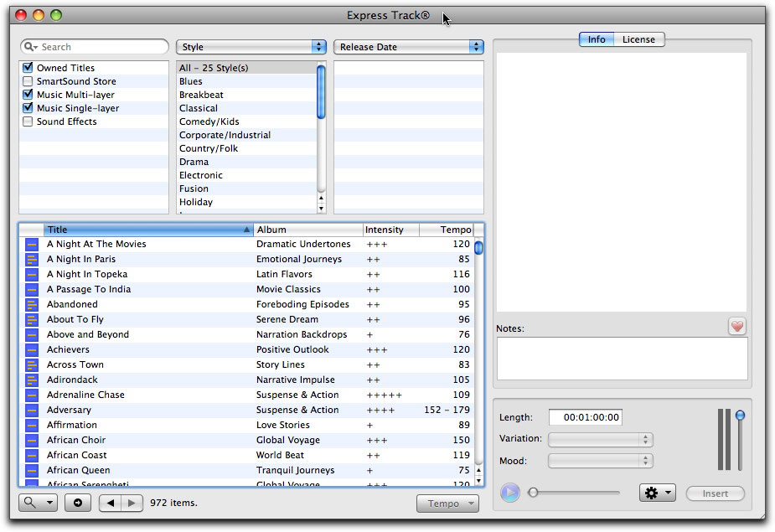Click track icon beside Above and Beyond
The image size is (775, 532).
[x=32, y=335]
